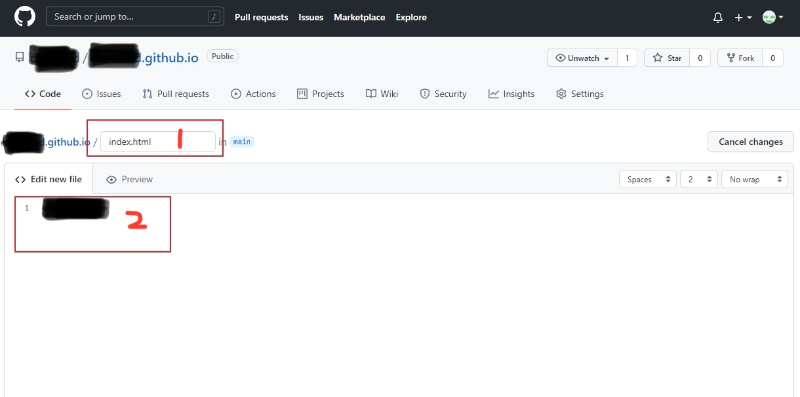Click Cancel changes button
This screenshot has height=397, width=800.
pos(751,142)
